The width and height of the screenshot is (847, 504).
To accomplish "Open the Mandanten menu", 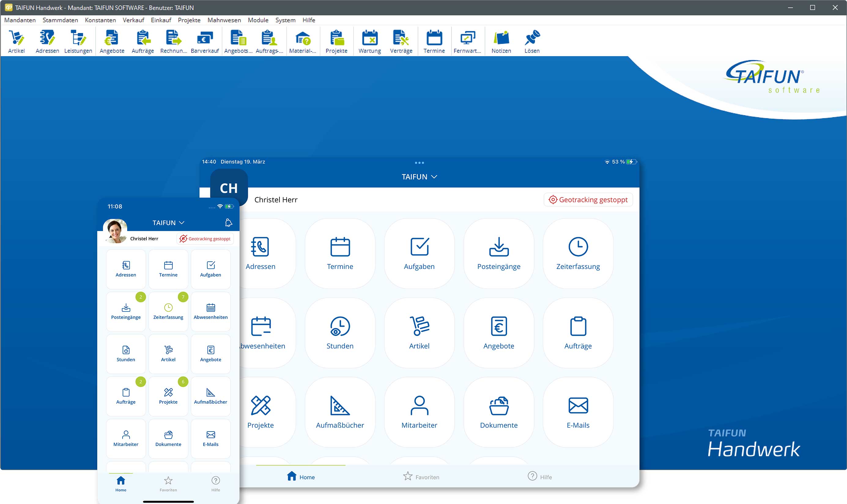I will click(x=20, y=20).
